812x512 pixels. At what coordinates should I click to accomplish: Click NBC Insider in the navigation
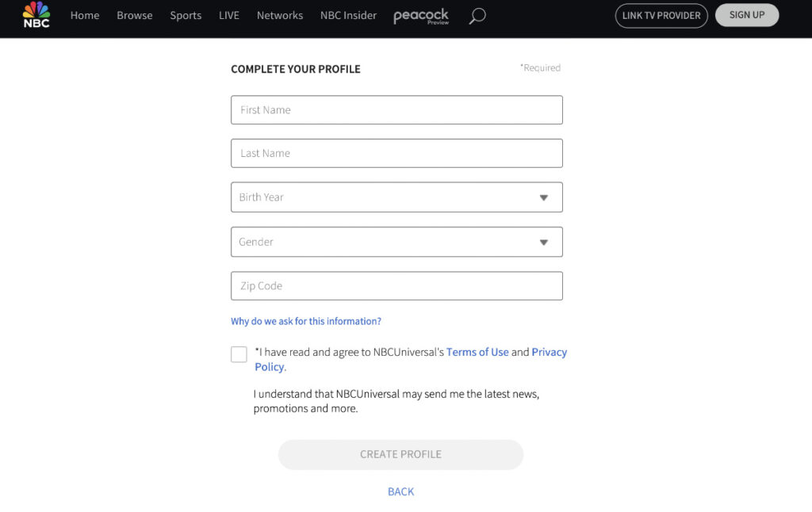(x=347, y=15)
